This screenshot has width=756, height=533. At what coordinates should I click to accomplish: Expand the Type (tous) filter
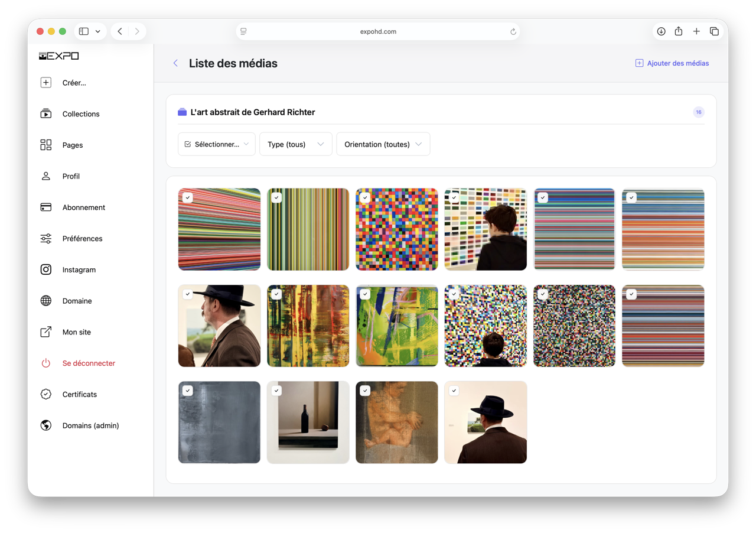click(x=295, y=144)
